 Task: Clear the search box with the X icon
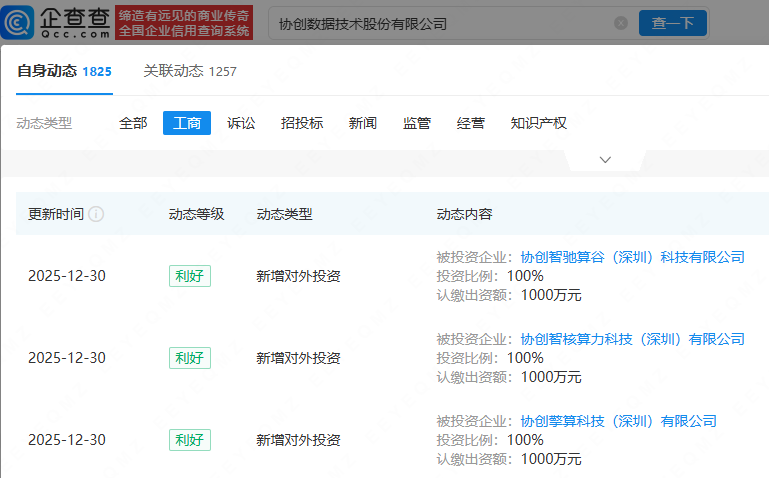tap(621, 23)
